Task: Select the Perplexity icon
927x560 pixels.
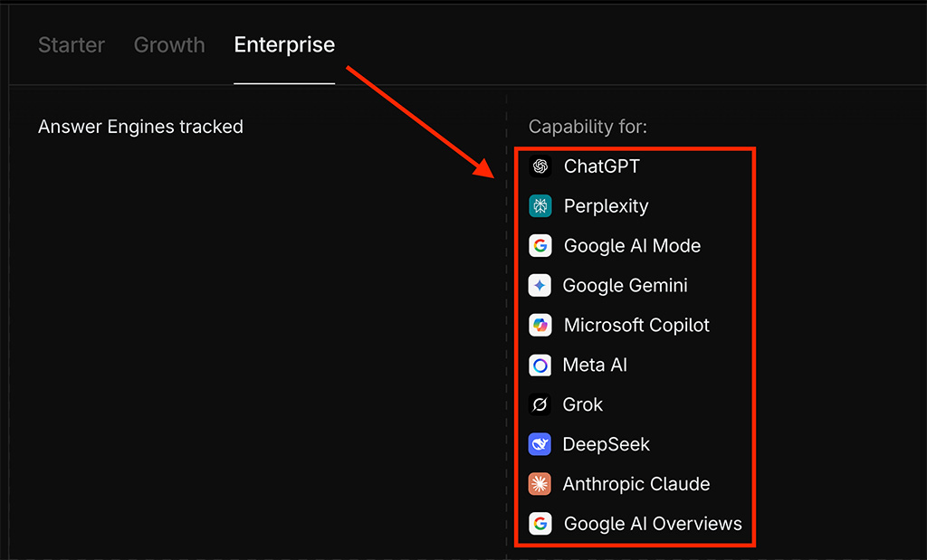Action: coord(540,206)
